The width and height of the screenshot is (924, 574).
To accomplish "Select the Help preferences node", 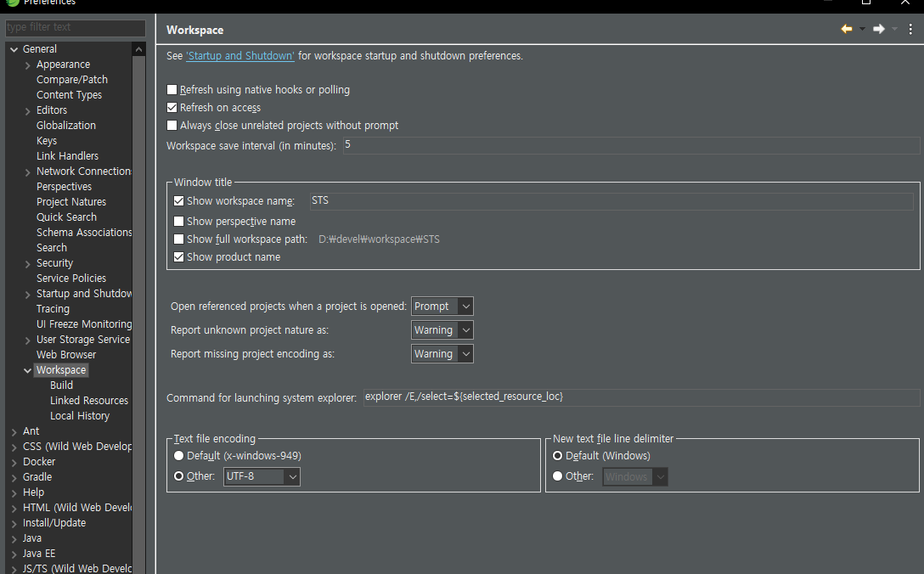I will point(34,492).
